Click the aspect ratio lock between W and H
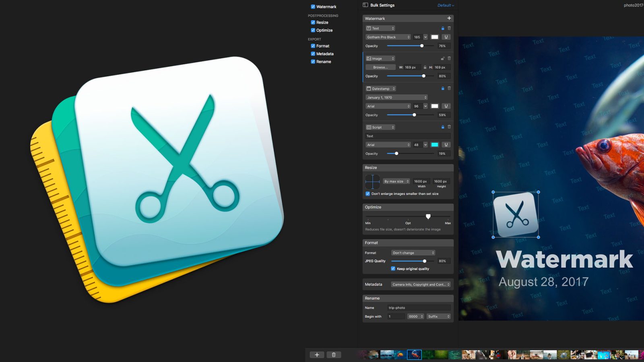 click(425, 68)
